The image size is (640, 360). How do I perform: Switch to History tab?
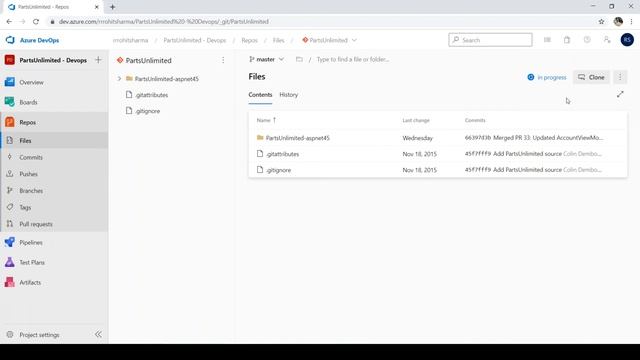pos(289,95)
